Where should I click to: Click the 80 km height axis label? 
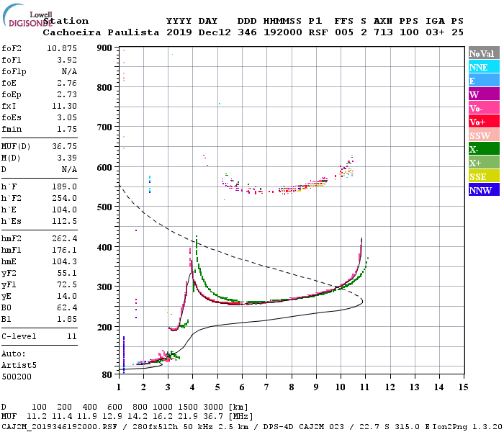pyautogui.click(x=107, y=375)
